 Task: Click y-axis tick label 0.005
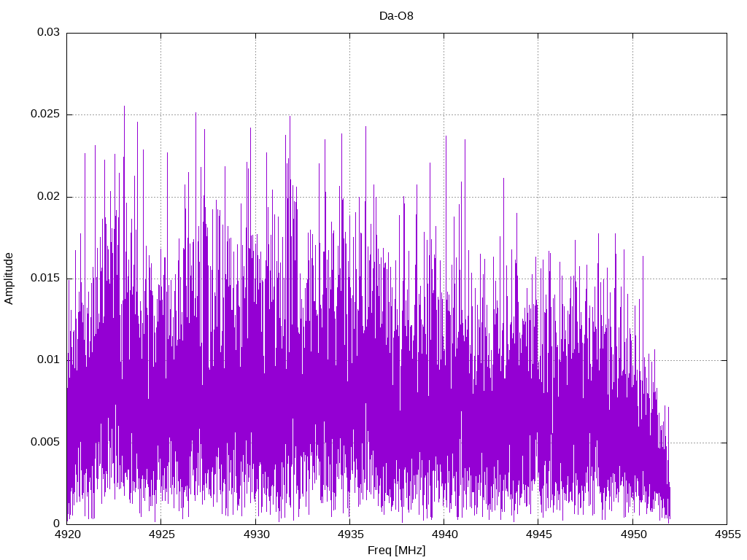point(46,442)
